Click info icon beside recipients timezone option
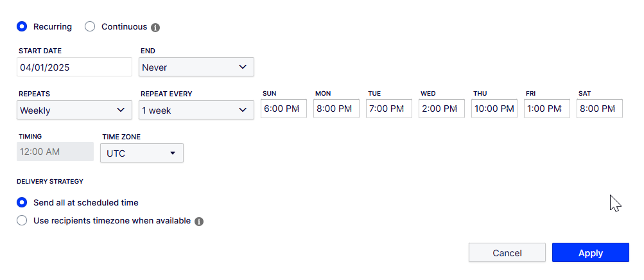The image size is (644, 280). [x=199, y=222]
